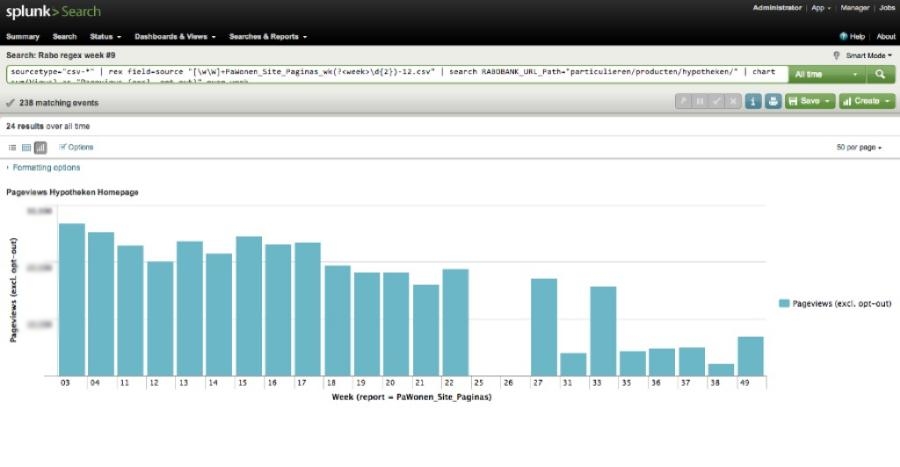Image resolution: width=900 pixels, height=467 pixels.
Task: Change the 50 per page setting
Action: (859, 147)
